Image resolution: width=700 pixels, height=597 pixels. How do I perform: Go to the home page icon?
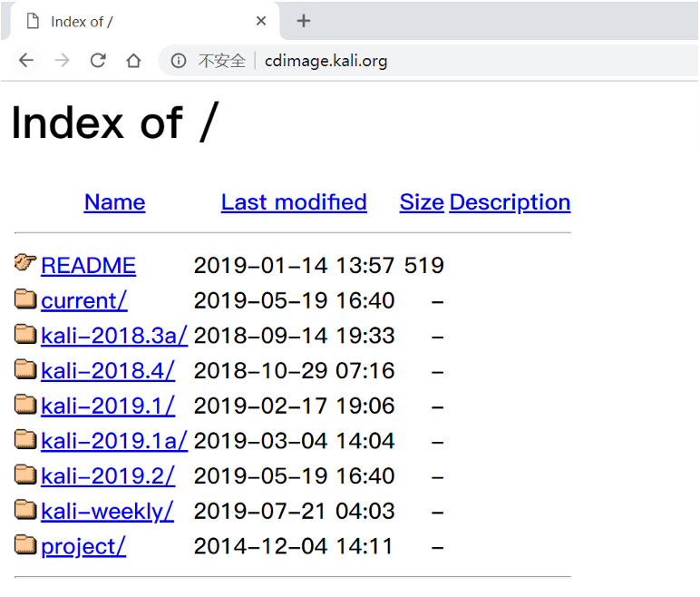(133, 60)
